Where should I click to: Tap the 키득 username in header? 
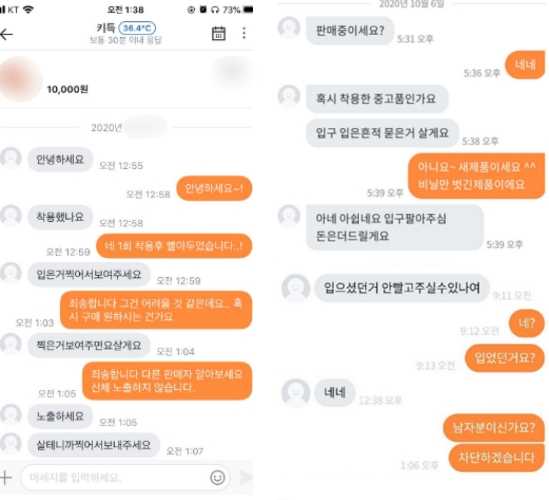coord(106,28)
